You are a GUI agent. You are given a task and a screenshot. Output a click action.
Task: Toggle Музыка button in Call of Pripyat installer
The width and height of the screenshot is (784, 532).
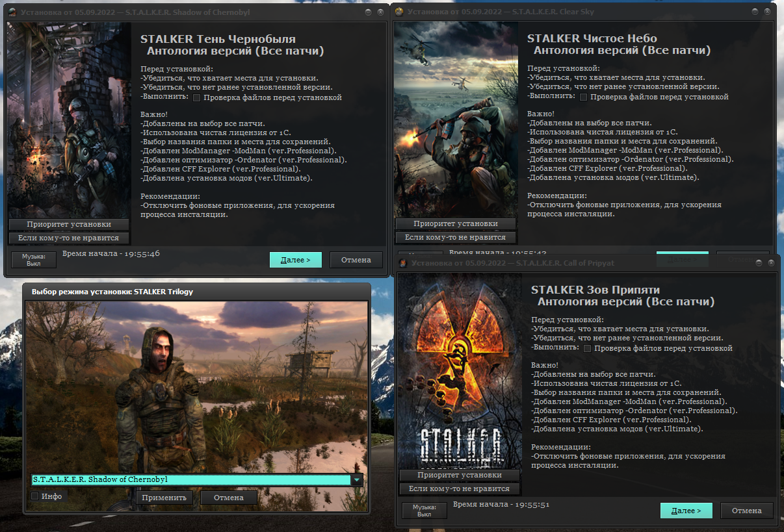click(x=424, y=511)
